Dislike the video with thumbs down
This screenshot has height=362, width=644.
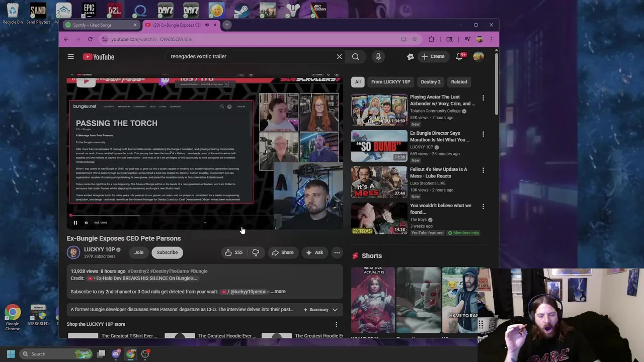pyautogui.click(x=256, y=252)
